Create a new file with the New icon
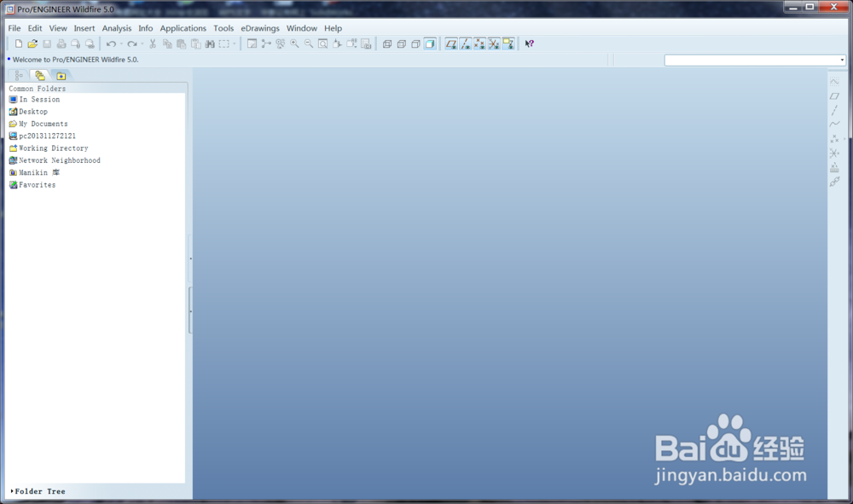853x504 pixels. [x=19, y=44]
